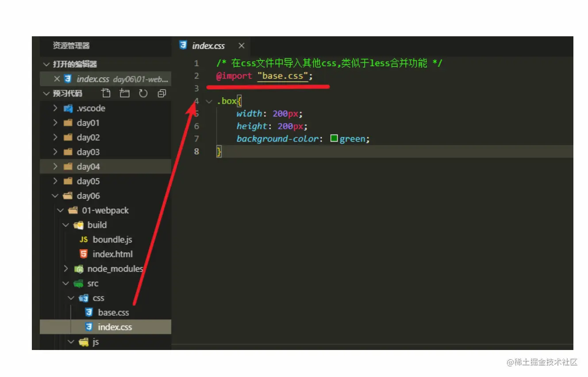Click the open day06 folder icon
The height and width of the screenshot is (377, 588).
click(68, 196)
